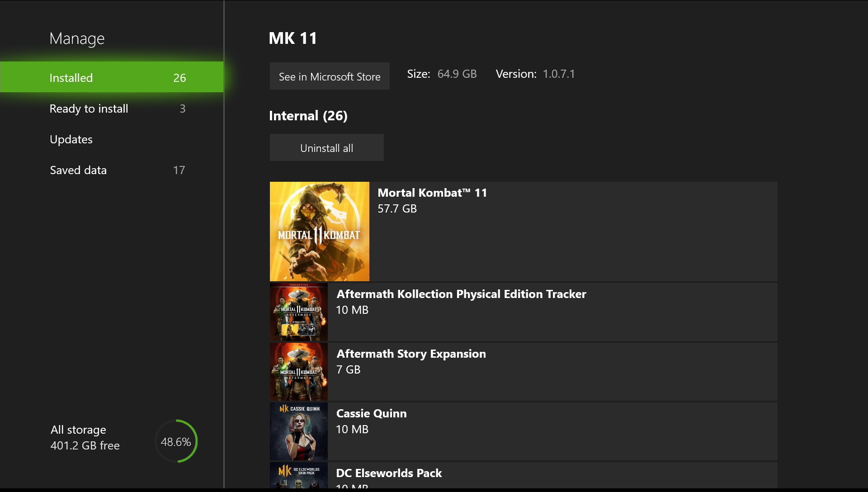Click the Ready to install count 3
This screenshot has height=492, width=868.
(x=183, y=109)
